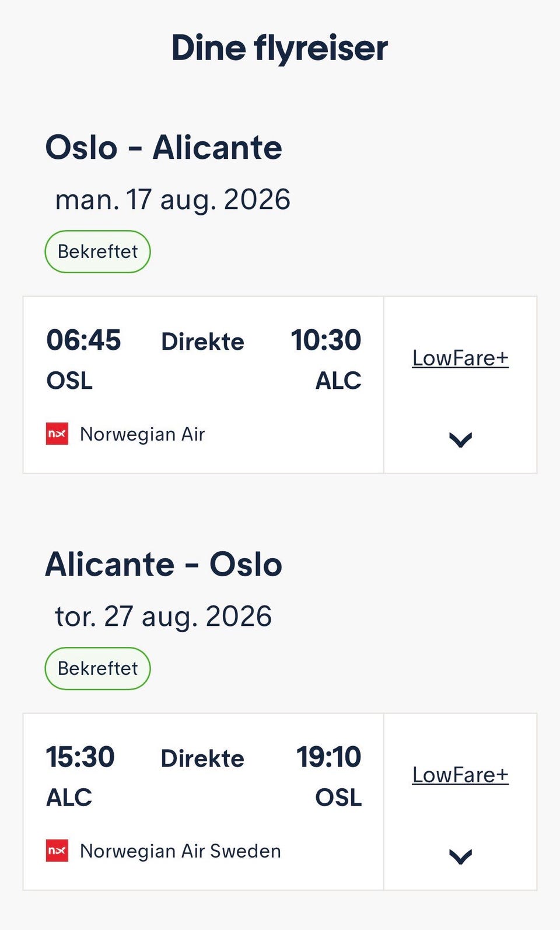Viewport: 560px width, 930px height.
Task: Open LowFare+ link for the return flight
Action: tap(460, 775)
